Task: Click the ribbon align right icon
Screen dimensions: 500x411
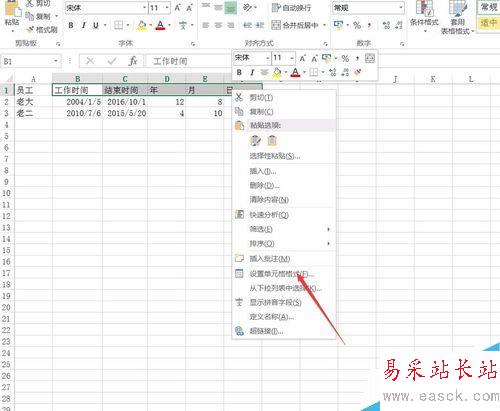Action: [231, 25]
